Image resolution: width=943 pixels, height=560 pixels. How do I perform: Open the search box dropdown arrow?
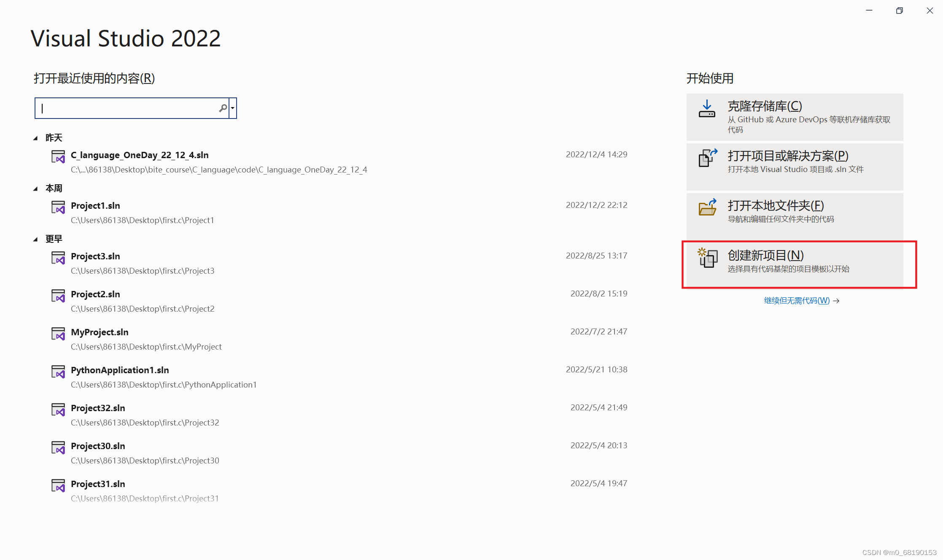(233, 108)
